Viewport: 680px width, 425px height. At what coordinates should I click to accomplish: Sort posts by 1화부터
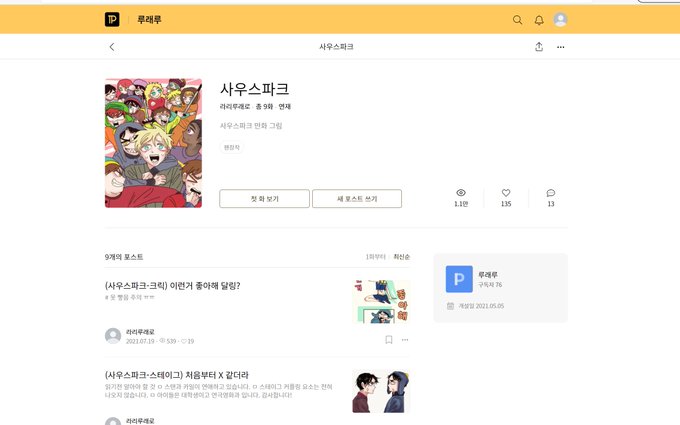(376, 257)
